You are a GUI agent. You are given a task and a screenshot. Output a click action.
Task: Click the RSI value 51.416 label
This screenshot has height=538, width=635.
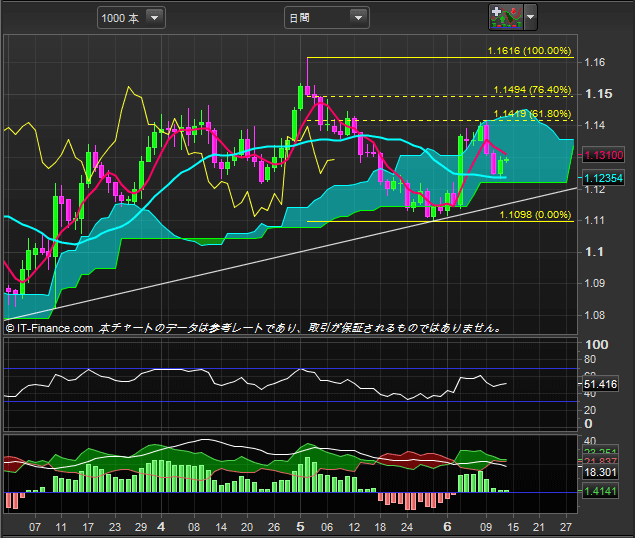(x=600, y=384)
